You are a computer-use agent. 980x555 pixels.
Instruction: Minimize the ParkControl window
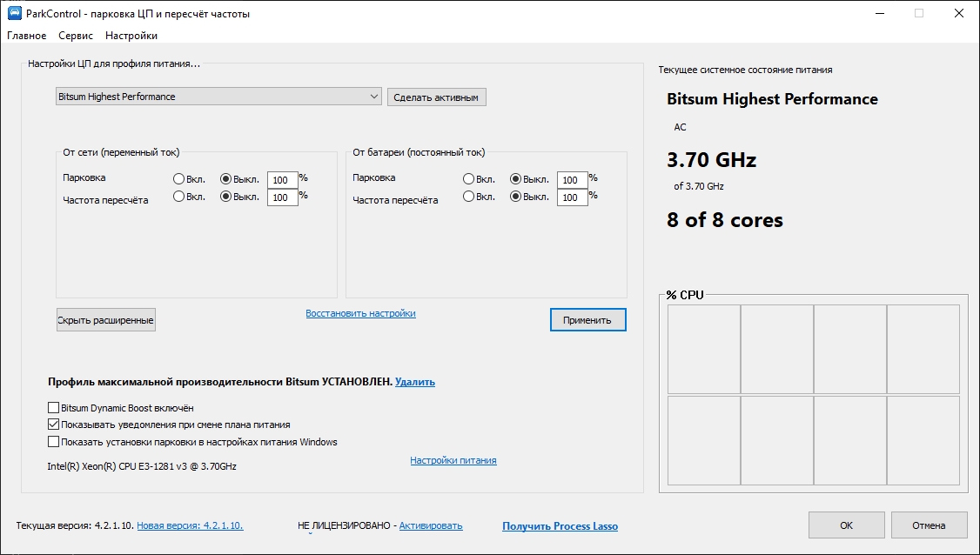click(x=880, y=13)
